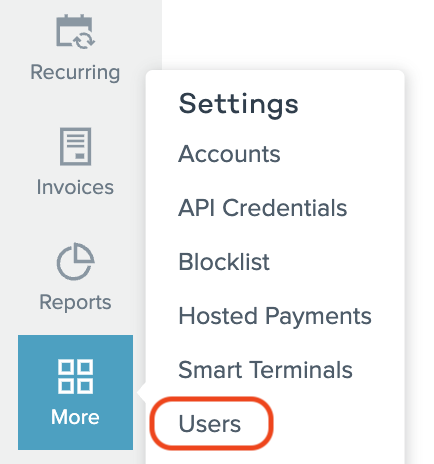The image size is (434, 464).
Task: Open the Blocklist settings entry
Action: [224, 262]
